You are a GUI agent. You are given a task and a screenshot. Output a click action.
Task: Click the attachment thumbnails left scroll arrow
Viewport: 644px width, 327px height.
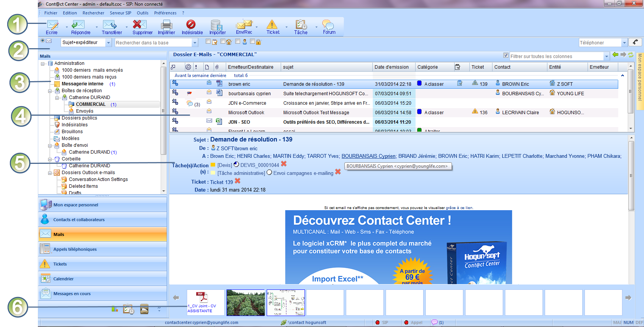(176, 297)
